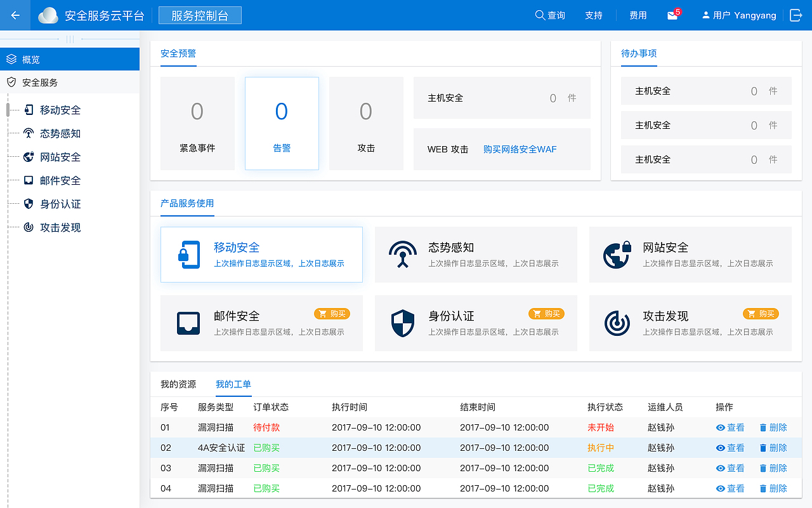Click the search magnifier icon beside 查询
This screenshot has width=812, height=508.
[x=540, y=15]
